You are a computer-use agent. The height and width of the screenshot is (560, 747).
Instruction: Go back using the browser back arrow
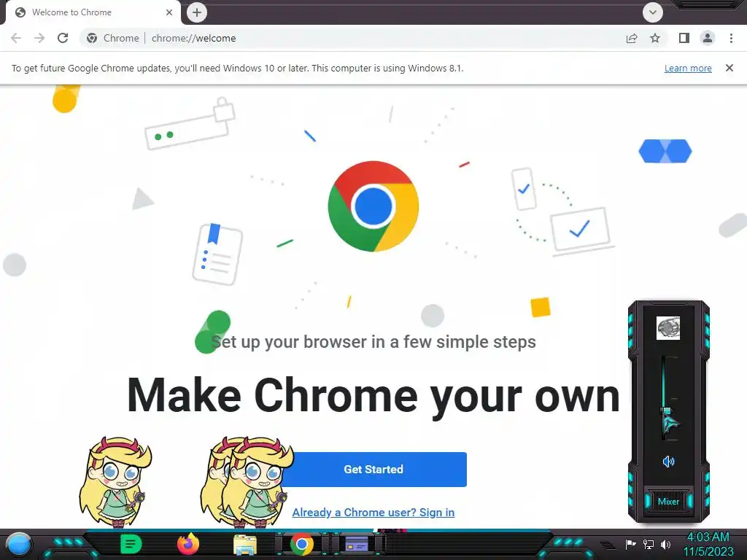click(16, 38)
